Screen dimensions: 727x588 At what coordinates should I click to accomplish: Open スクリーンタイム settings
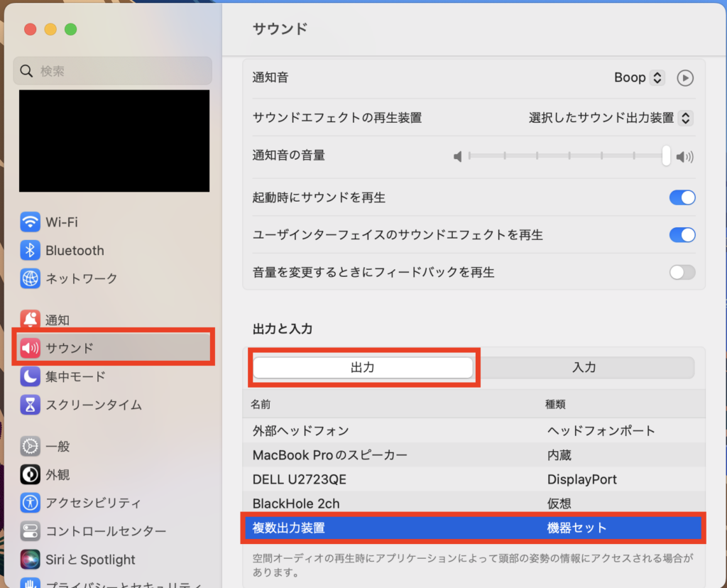pyautogui.click(x=82, y=405)
